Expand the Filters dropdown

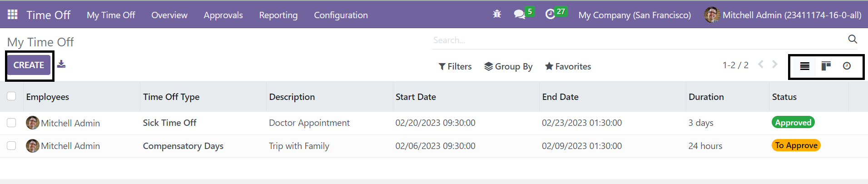point(455,66)
